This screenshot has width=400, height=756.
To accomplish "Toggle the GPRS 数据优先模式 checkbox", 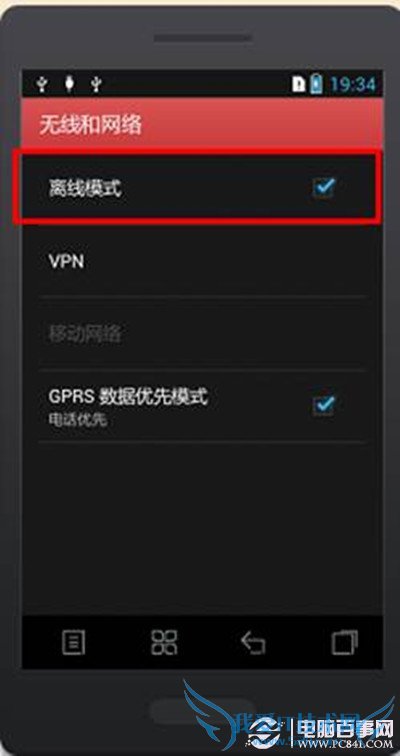I will (x=323, y=405).
